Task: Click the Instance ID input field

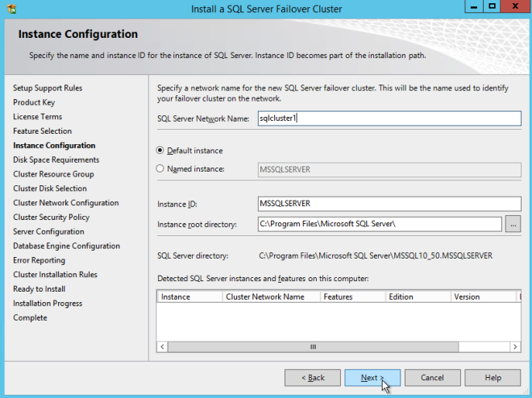Action: click(x=389, y=204)
